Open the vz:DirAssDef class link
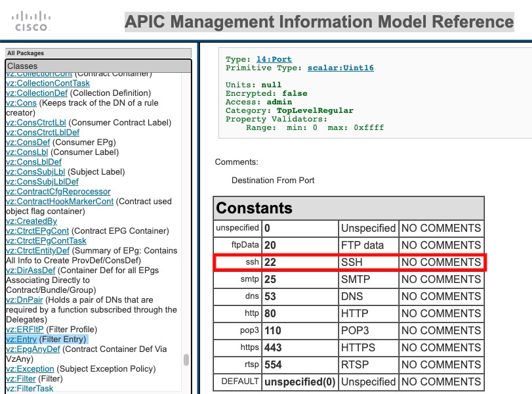 pos(28,271)
